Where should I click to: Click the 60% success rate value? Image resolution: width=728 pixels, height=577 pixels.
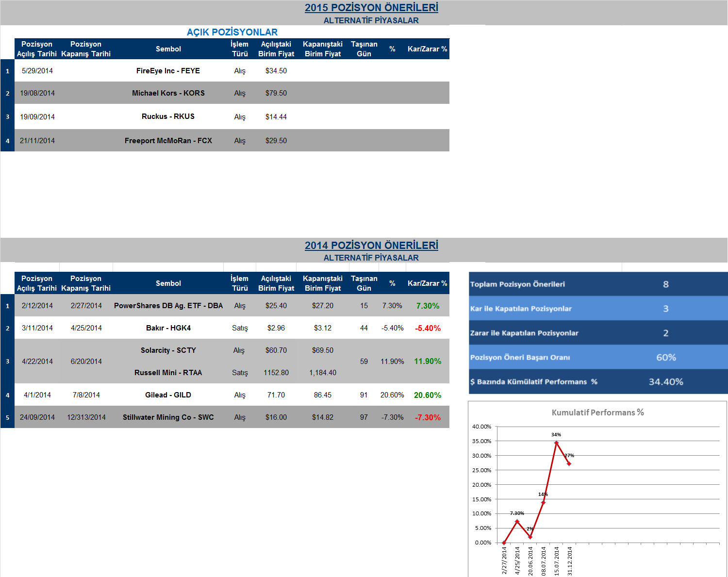[x=666, y=357]
